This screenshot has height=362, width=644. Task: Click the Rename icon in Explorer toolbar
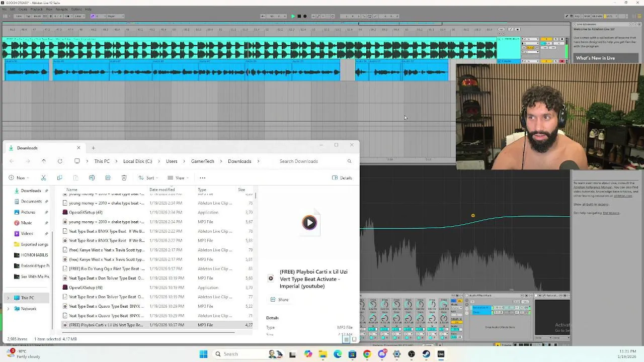92,177
